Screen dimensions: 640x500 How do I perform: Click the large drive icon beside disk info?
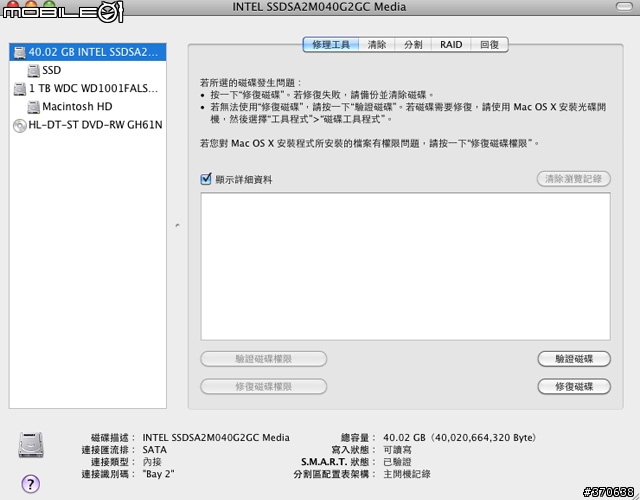pyautogui.click(x=31, y=445)
